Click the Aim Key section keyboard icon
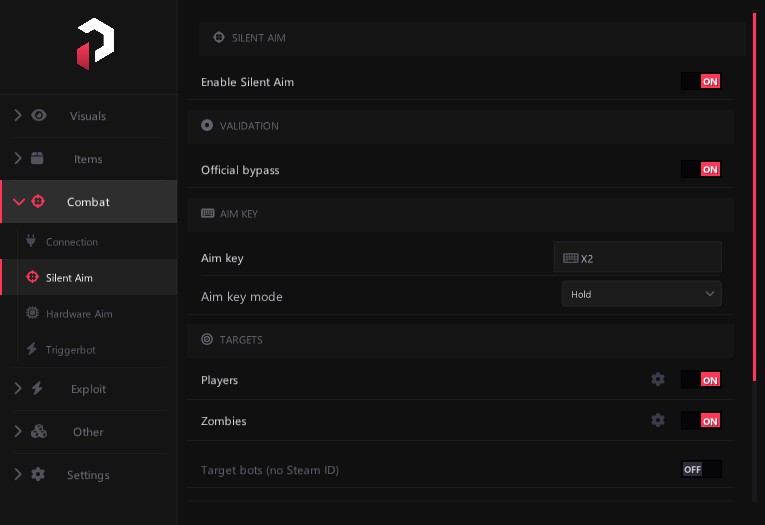 [x=207, y=213]
